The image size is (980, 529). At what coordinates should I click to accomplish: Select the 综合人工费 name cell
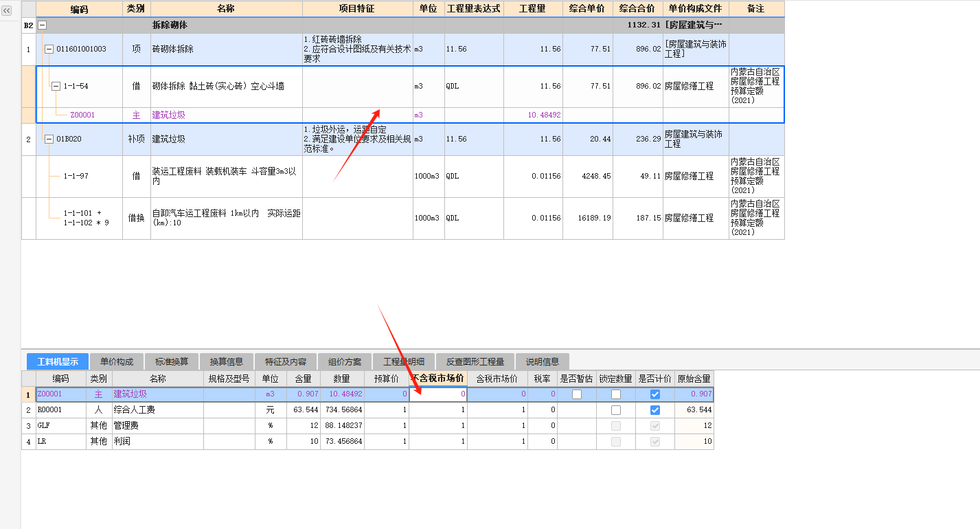(x=158, y=410)
